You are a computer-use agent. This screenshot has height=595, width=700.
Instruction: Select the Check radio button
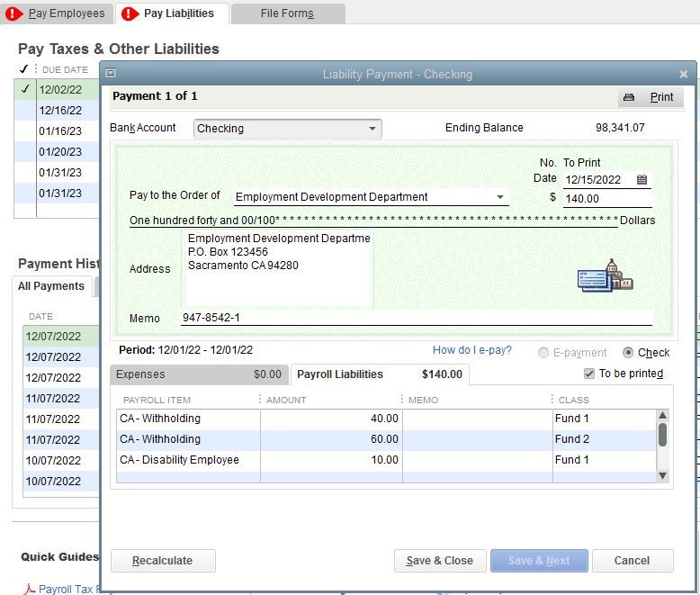click(x=628, y=353)
